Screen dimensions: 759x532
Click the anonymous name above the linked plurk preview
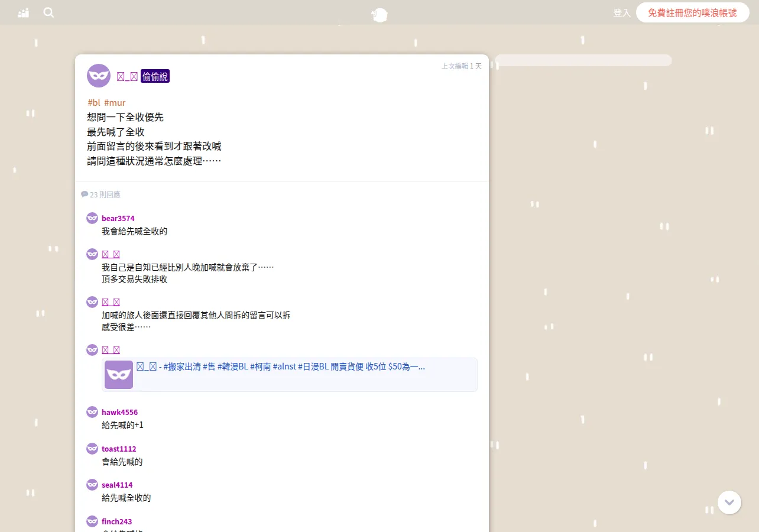[x=111, y=350]
